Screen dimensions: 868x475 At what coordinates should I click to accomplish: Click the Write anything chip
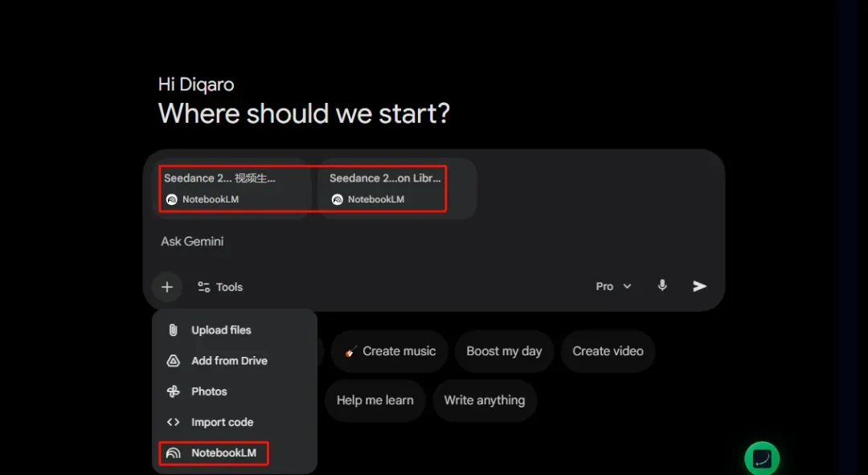tap(485, 400)
